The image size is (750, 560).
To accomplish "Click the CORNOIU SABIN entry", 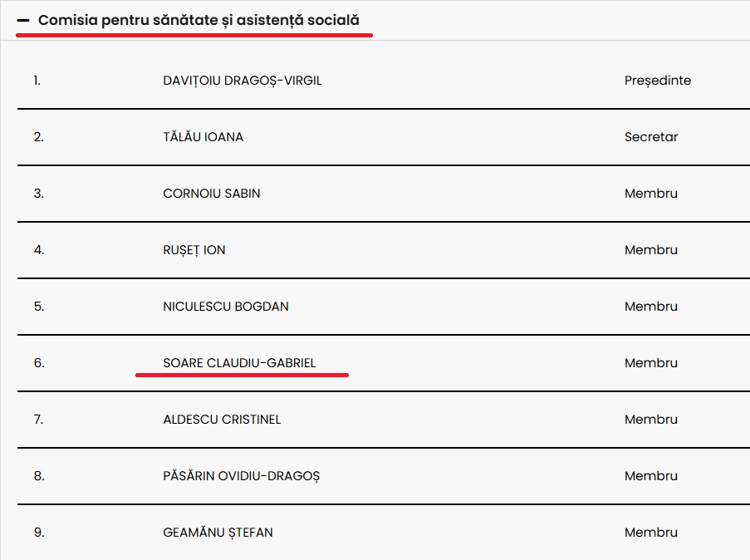I will (x=212, y=194).
